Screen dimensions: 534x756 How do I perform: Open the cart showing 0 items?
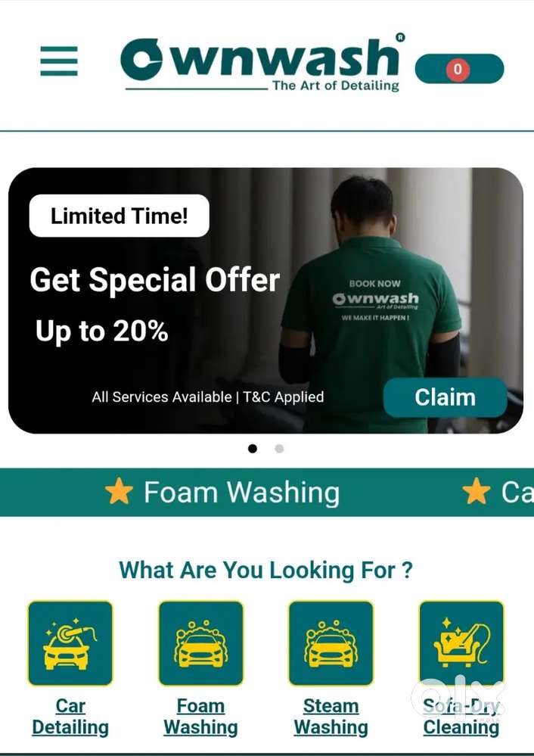(459, 69)
